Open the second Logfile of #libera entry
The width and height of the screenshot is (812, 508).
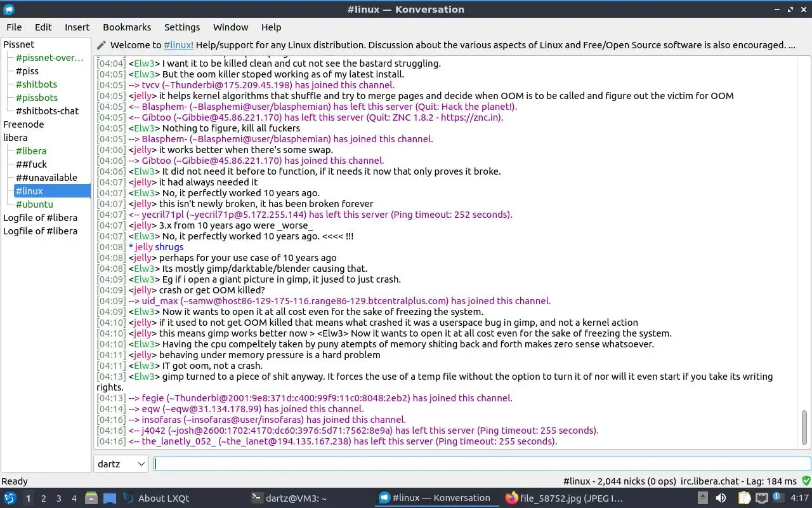(40, 231)
